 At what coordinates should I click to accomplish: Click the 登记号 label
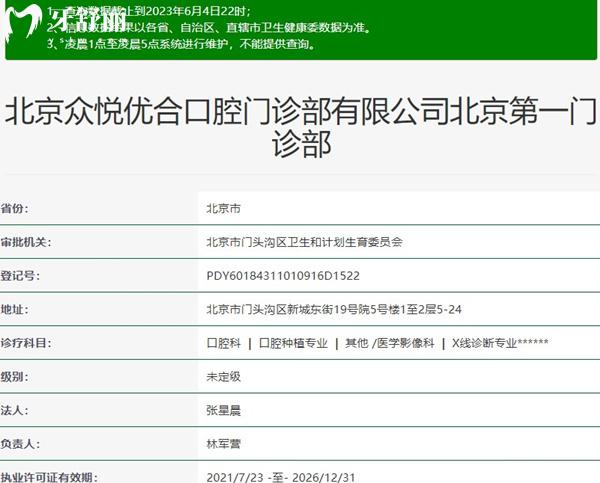click(x=20, y=276)
